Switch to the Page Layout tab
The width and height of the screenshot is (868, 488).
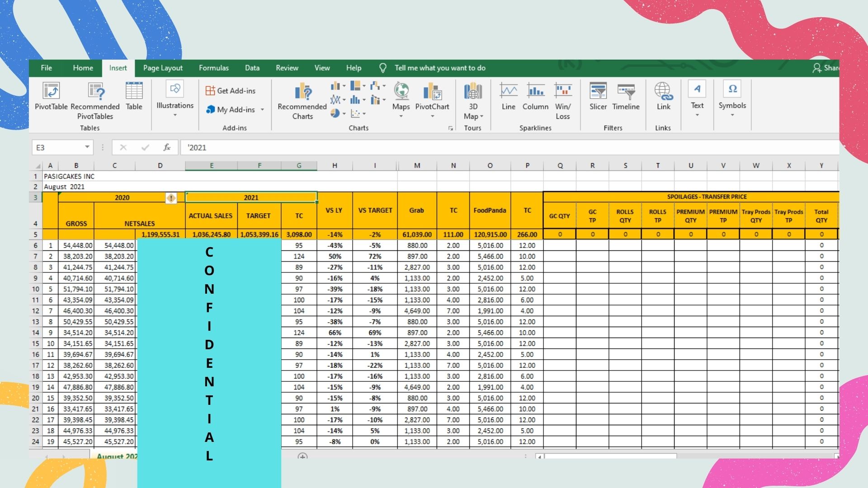coord(163,68)
